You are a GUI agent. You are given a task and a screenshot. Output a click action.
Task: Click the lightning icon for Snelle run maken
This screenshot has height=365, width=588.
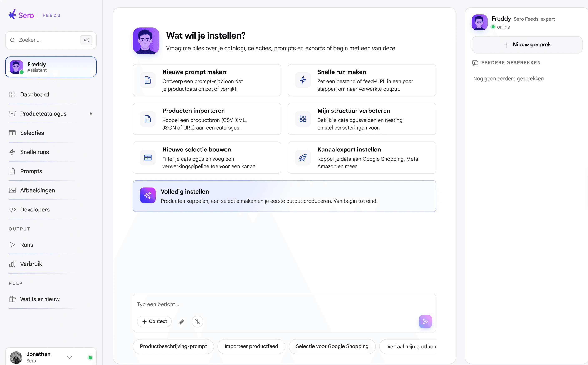point(303,80)
